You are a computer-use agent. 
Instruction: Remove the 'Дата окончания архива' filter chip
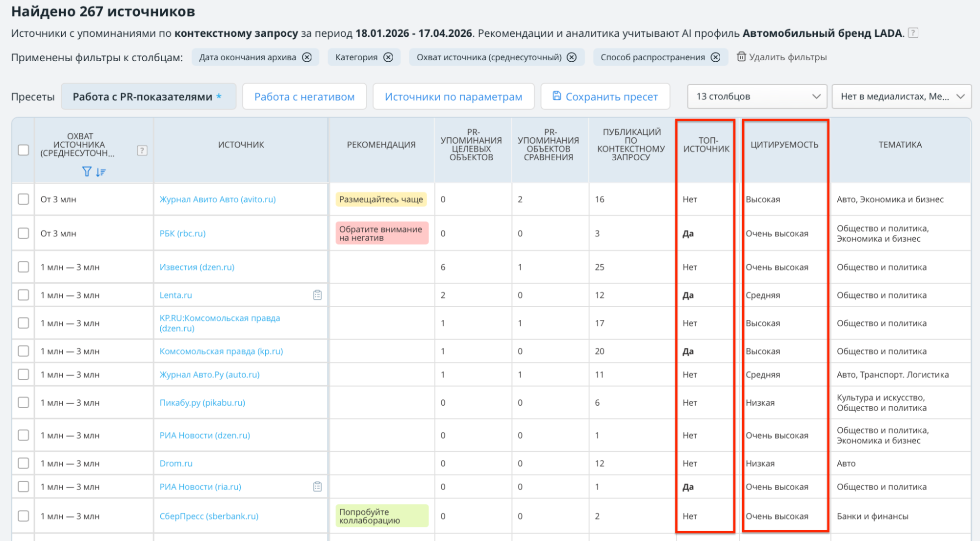tap(307, 57)
